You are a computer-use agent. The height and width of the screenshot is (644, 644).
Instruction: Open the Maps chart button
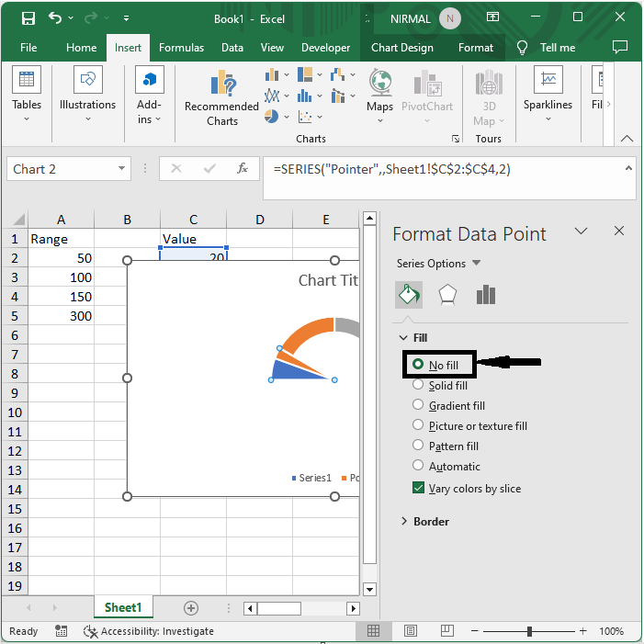pyautogui.click(x=380, y=96)
